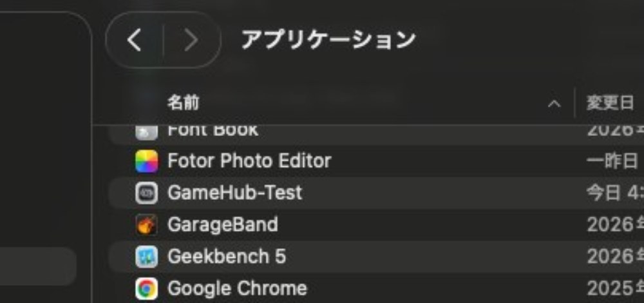Select the Geekbench 5 app icon

point(147,257)
